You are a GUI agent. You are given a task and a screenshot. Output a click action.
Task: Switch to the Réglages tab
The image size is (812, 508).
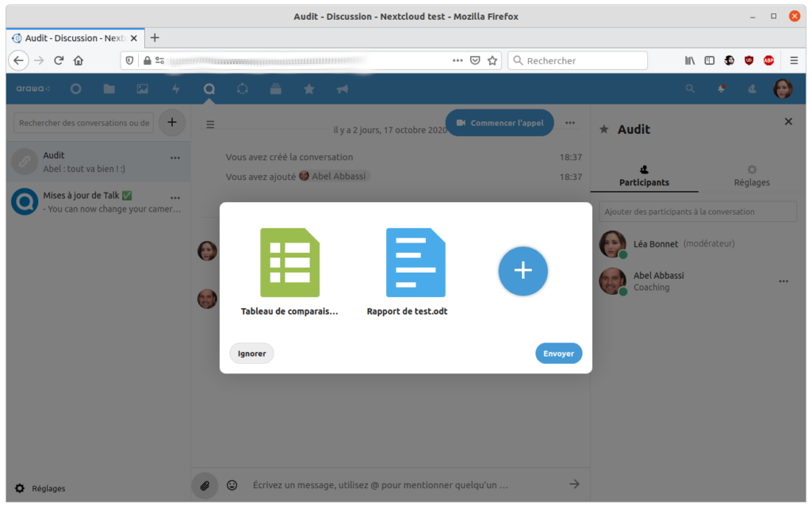[x=752, y=176]
